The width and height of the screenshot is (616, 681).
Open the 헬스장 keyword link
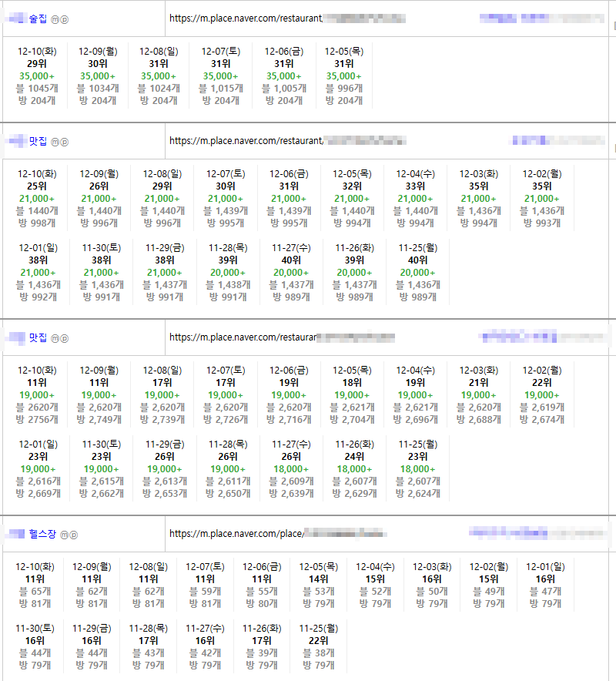[x=42, y=534]
